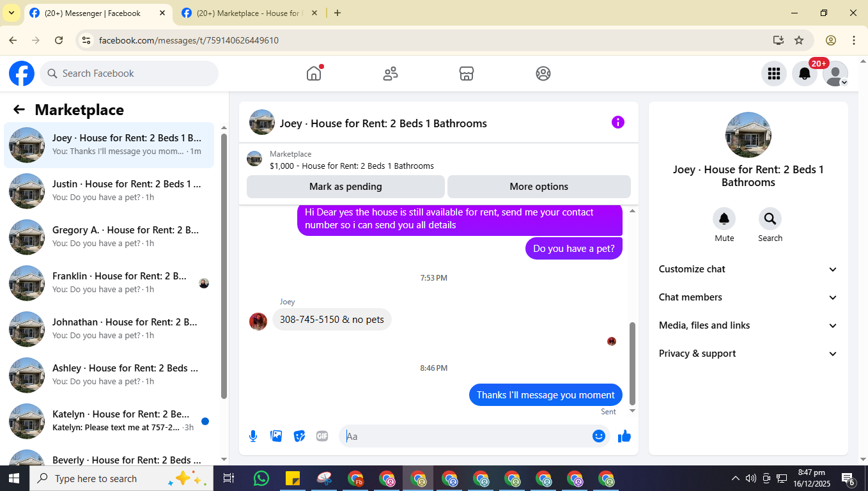
Task: Bookmark this page with the star icon
Action: (x=799, y=40)
